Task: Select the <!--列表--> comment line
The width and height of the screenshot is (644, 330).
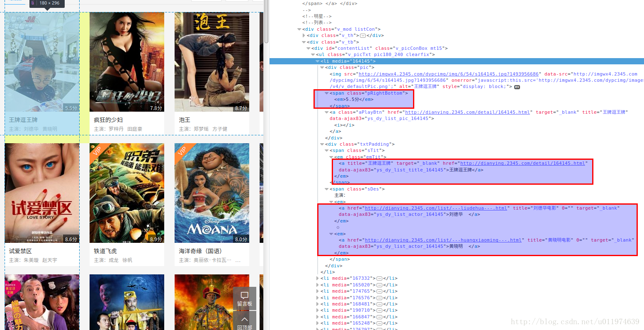Action: pyautogui.click(x=317, y=23)
